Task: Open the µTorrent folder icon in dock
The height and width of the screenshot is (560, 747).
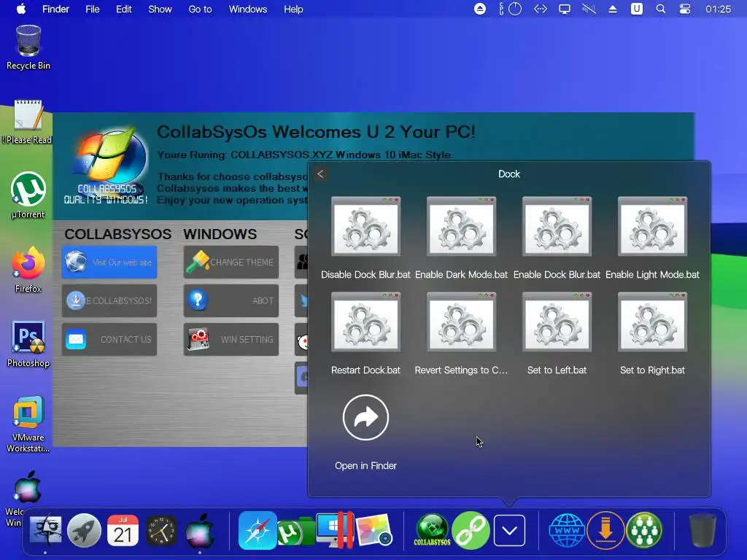Action: coord(296,532)
